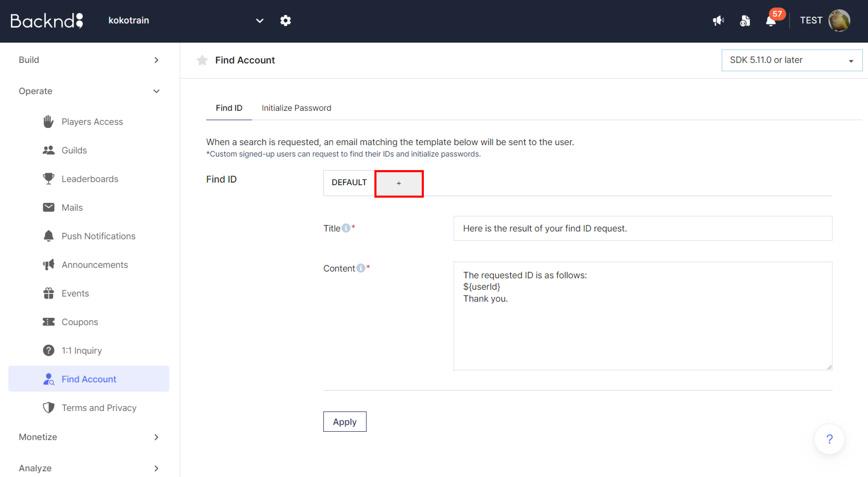The width and height of the screenshot is (868, 477).
Task: Click the Coupons ticket icon
Action: pos(49,322)
